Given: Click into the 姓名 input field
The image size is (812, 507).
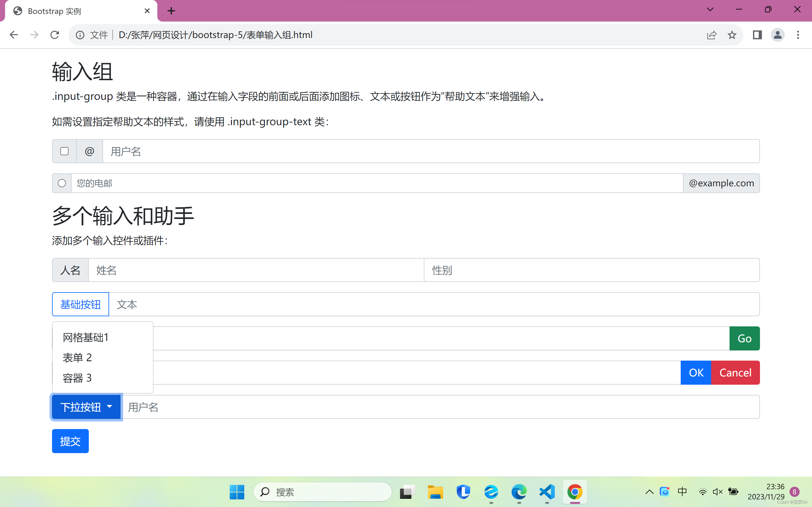Looking at the screenshot, I should pos(256,270).
